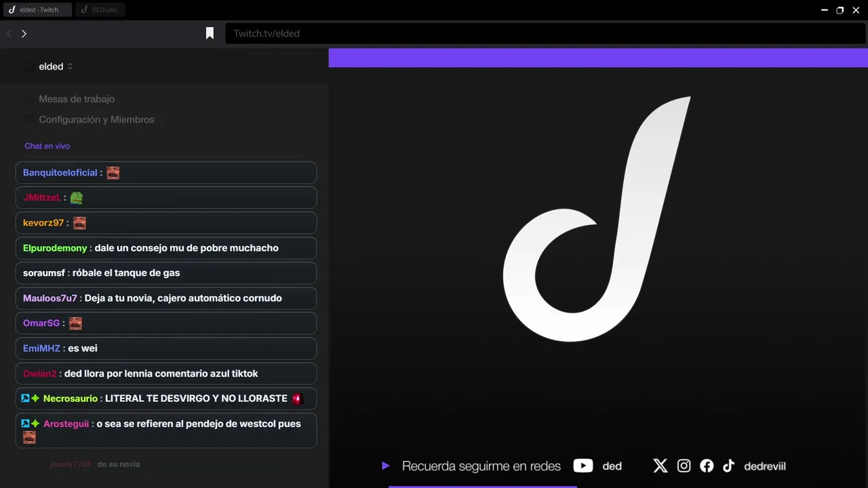This screenshot has height=488, width=868.
Task: Select Owian2's message about tiktok
Action: pyautogui.click(x=166, y=373)
